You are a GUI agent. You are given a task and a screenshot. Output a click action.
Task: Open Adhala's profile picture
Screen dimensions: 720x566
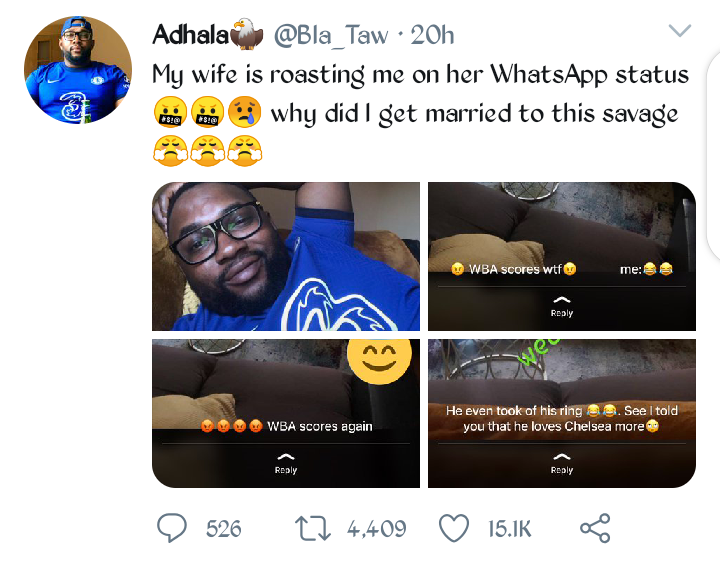pos(77,72)
